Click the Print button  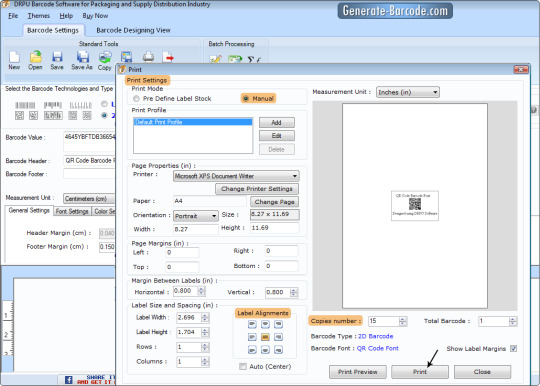point(420,372)
